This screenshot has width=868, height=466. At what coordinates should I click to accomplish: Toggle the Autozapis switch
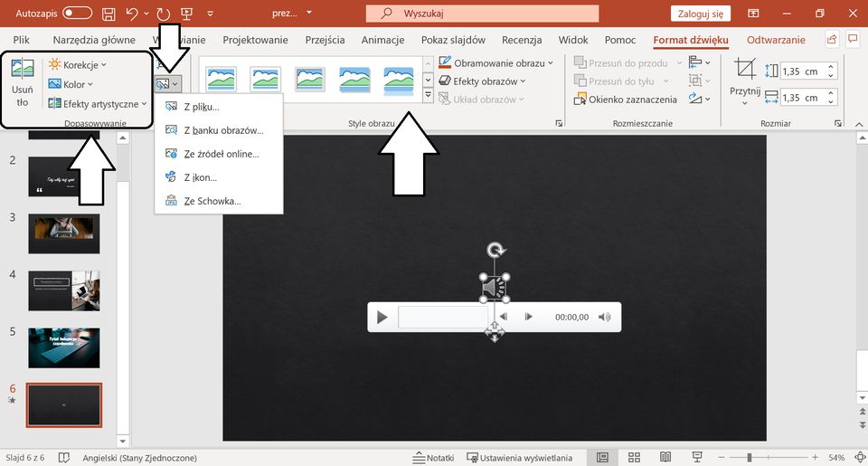pyautogui.click(x=77, y=14)
